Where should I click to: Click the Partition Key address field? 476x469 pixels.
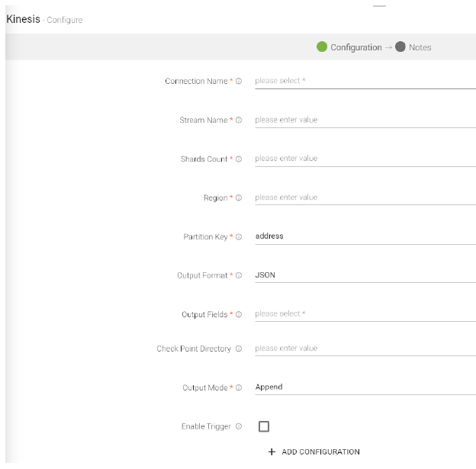(365, 236)
